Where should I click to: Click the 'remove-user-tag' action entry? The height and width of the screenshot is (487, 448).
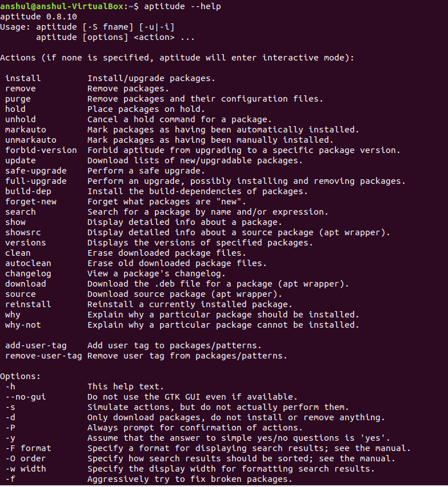click(x=43, y=356)
